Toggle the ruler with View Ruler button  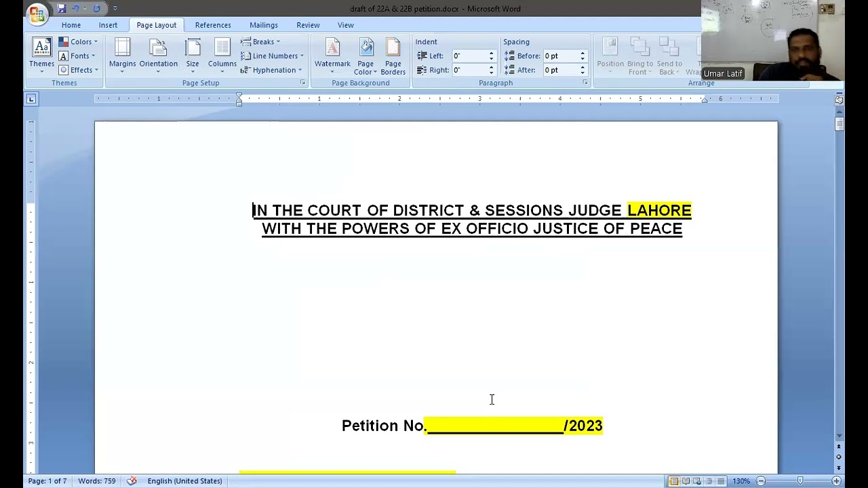[839, 100]
